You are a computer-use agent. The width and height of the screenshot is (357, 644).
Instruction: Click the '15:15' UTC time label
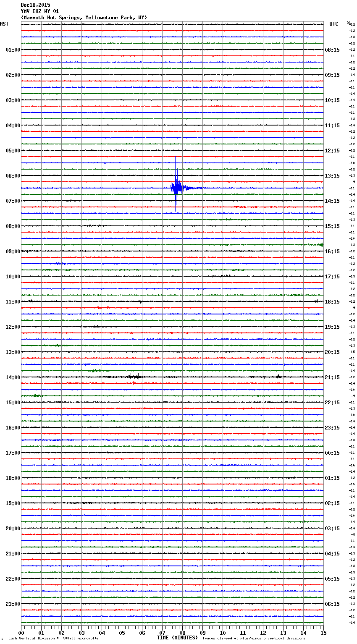pos(332,226)
